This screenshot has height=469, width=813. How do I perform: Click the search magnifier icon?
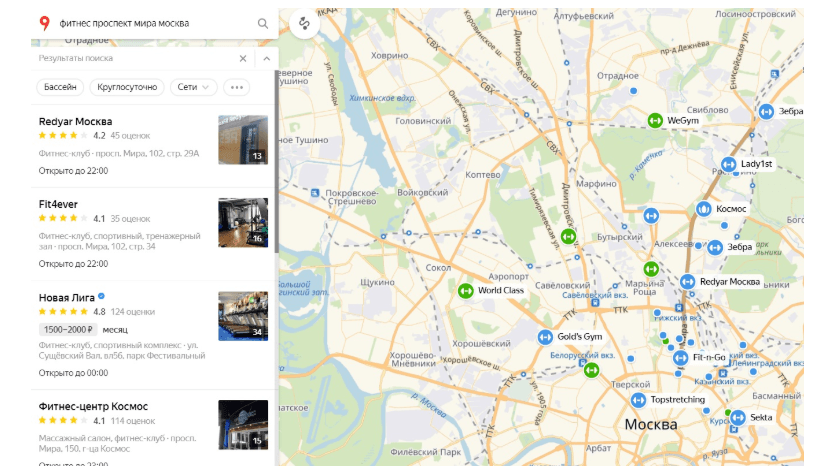263,23
